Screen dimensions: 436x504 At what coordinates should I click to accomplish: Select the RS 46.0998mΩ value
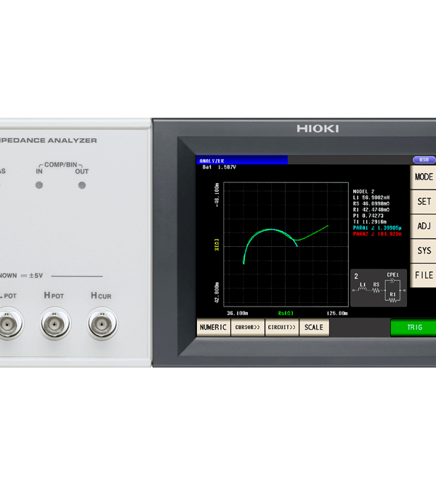(x=371, y=203)
